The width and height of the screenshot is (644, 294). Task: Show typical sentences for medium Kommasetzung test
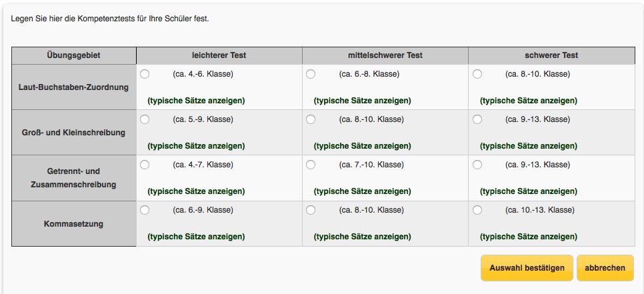click(x=362, y=237)
